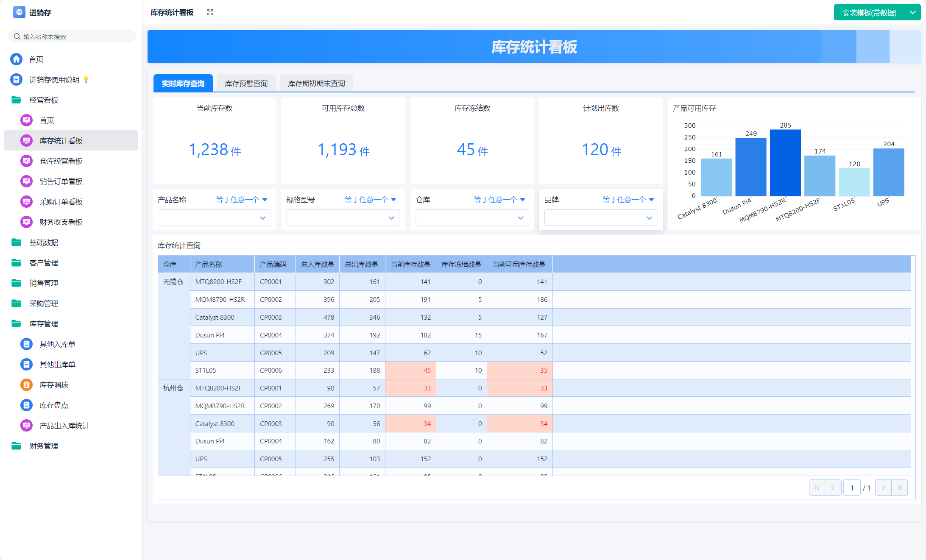Image resolution: width=926 pixels, height=560 pixels.
Task: Switch to 库存预警查询 tab
Action: 246,84
